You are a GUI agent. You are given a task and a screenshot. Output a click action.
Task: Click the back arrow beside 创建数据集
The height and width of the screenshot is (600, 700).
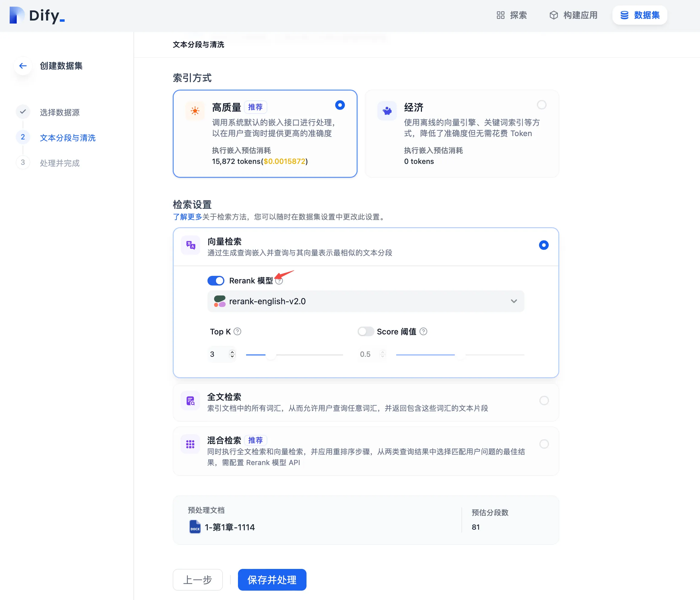click(23, 66)
